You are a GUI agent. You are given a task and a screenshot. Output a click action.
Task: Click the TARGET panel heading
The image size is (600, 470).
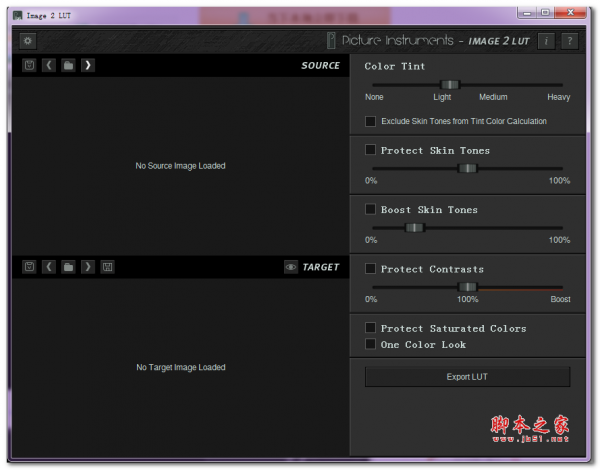pos(321,267)
